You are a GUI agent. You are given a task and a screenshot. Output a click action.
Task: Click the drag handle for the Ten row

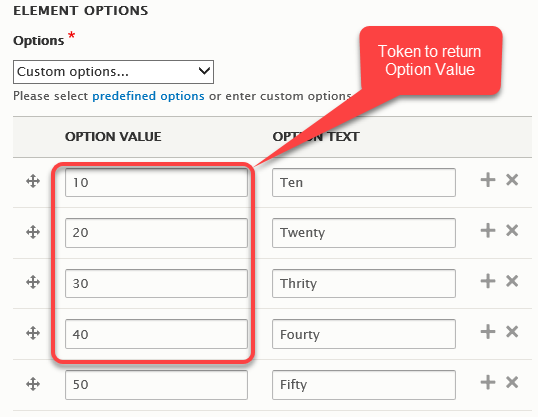33,181
